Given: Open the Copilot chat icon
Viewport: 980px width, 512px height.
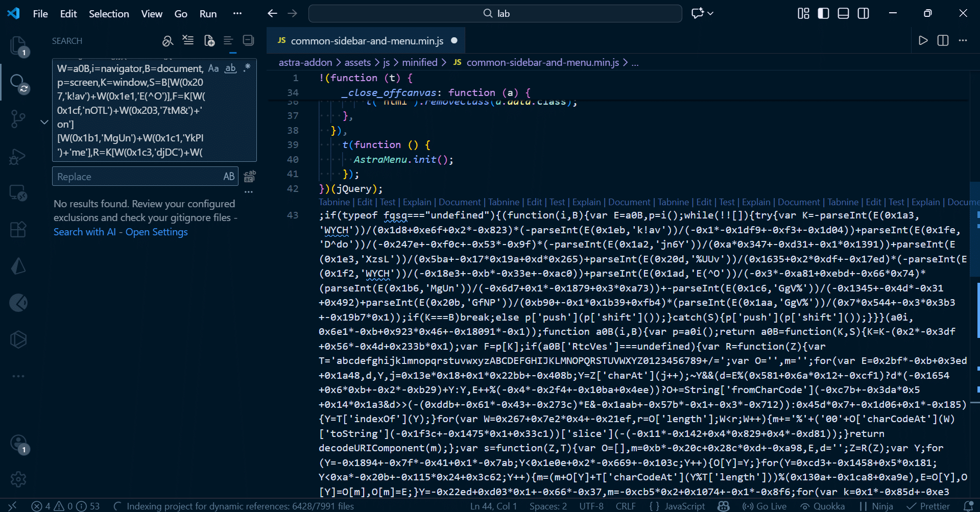Looking at the screenshot, I should 698,14.
